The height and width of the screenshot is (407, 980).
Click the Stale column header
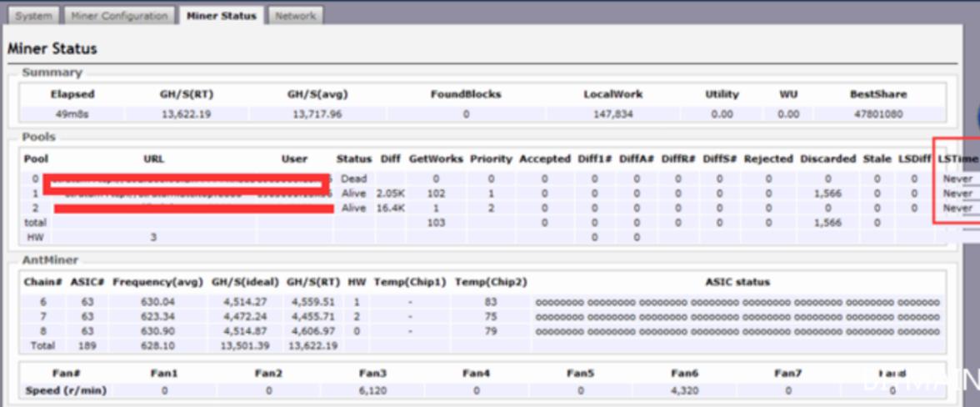(877, 158)
